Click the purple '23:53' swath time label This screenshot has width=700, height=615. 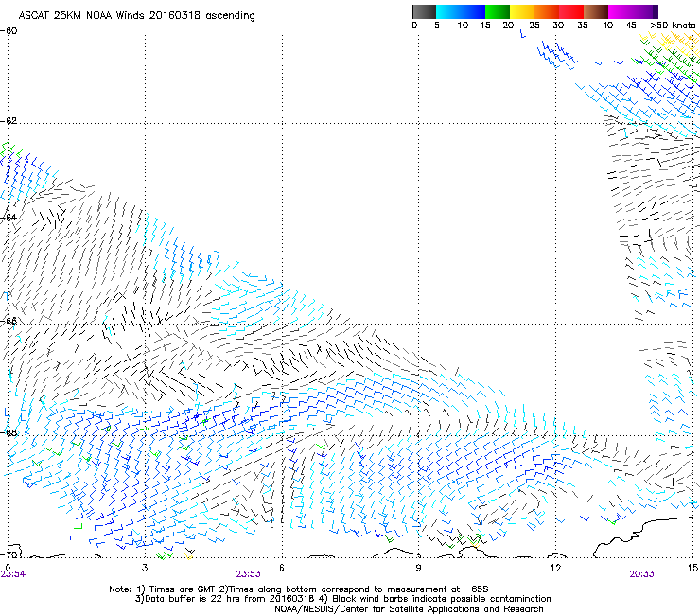click(248, 574)
